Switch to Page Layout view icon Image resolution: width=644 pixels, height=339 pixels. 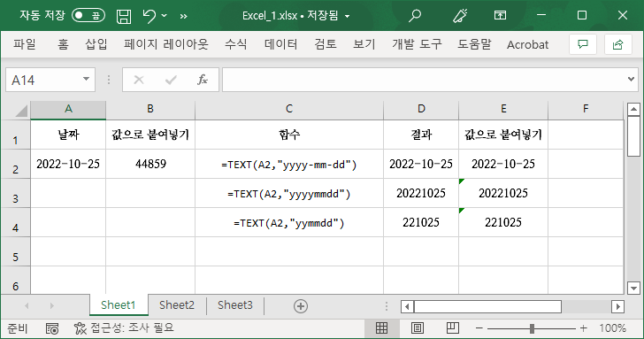click(x=418, y=327)
